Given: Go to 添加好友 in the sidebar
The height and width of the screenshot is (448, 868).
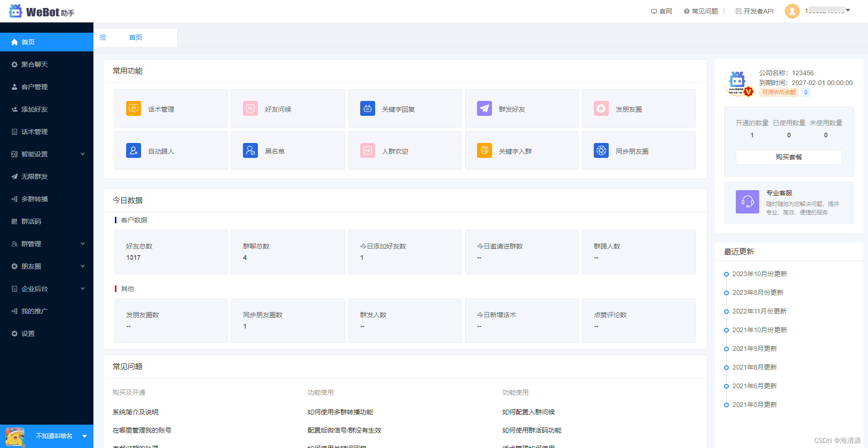Looking at the screenshot, I should tap(47, 109).
